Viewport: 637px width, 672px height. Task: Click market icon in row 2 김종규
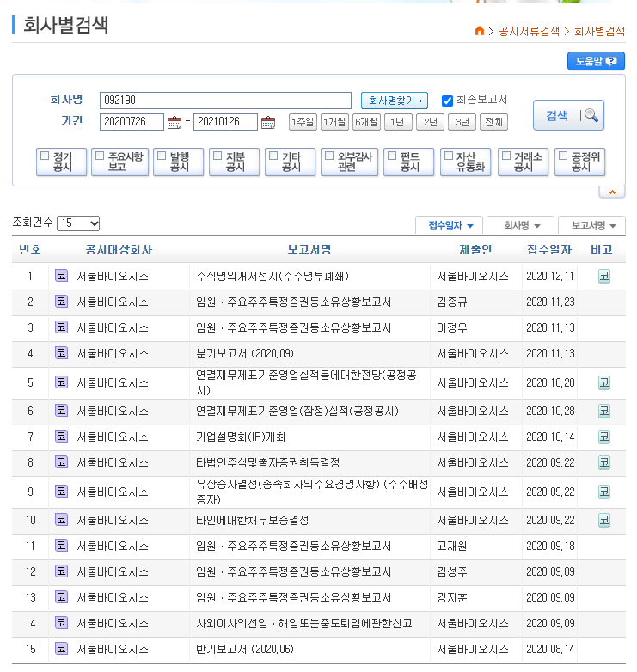click(61, 302)
